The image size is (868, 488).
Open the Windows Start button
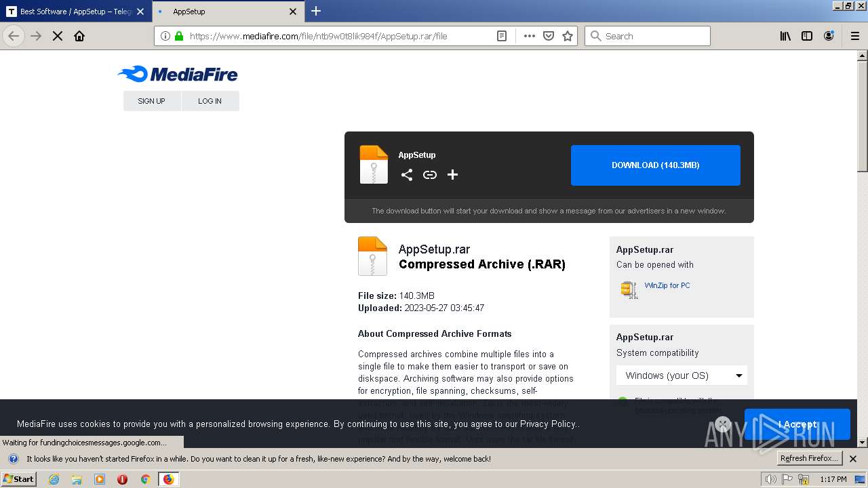(x=19, y=479)
